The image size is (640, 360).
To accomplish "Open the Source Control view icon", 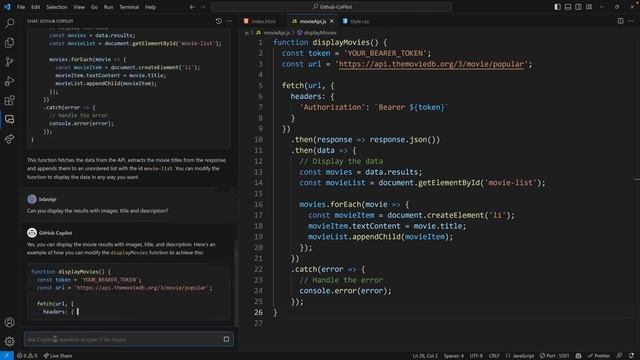I will [x=9, y=62].
